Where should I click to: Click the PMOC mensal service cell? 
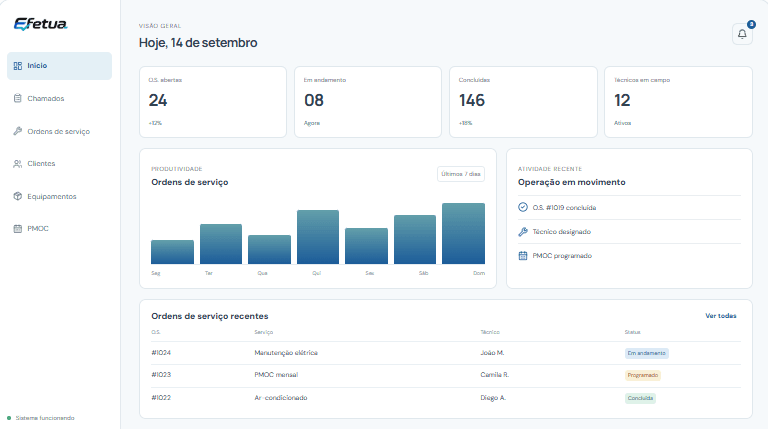point(276,375)
